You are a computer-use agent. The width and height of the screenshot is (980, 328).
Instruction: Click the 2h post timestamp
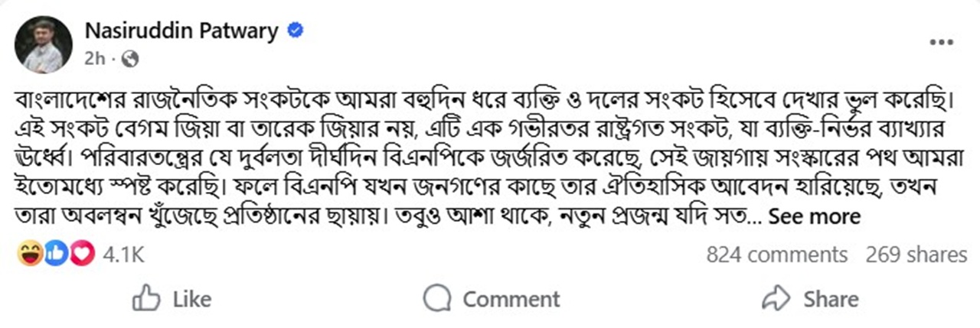tap(93, 57)
